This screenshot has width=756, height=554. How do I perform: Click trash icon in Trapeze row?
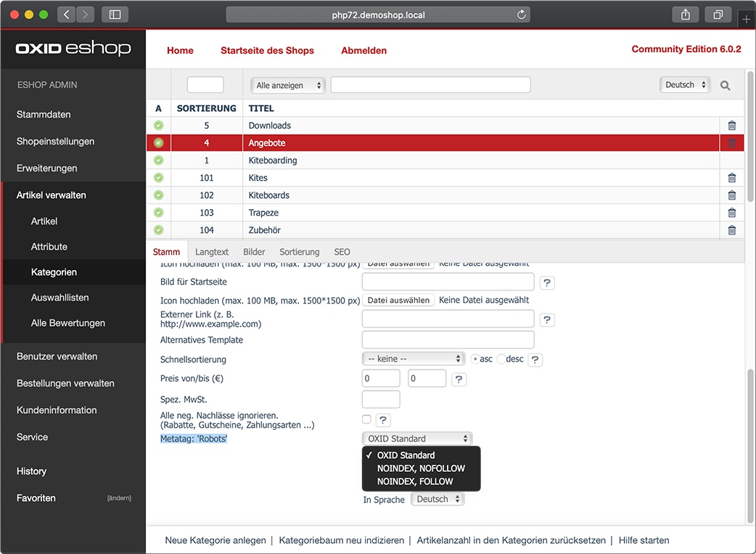coord(731,212)
